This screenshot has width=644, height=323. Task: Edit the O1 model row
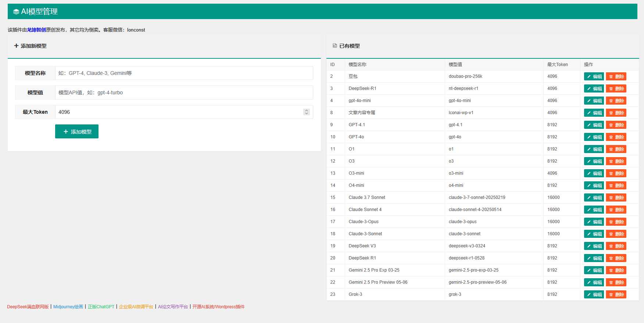click(594, 149)
